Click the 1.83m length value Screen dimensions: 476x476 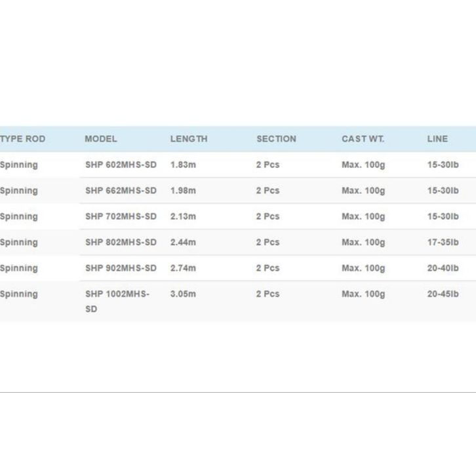click(x=183, y=165)
